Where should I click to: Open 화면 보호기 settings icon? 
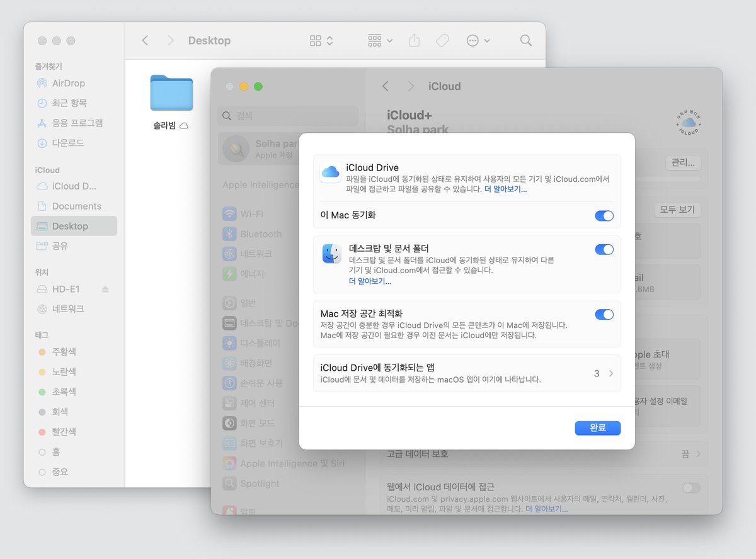(x=229, y=443)
